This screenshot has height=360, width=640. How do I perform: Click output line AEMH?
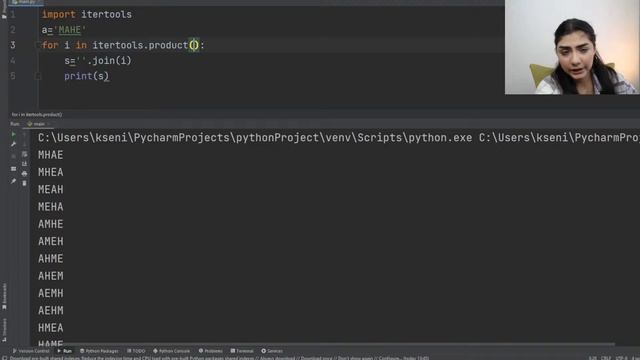51,293
